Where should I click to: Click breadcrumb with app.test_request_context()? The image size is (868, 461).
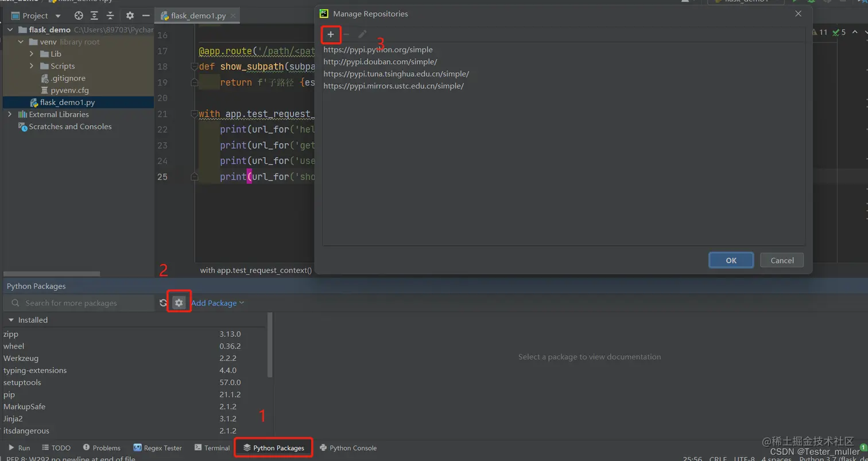point(255,270)
